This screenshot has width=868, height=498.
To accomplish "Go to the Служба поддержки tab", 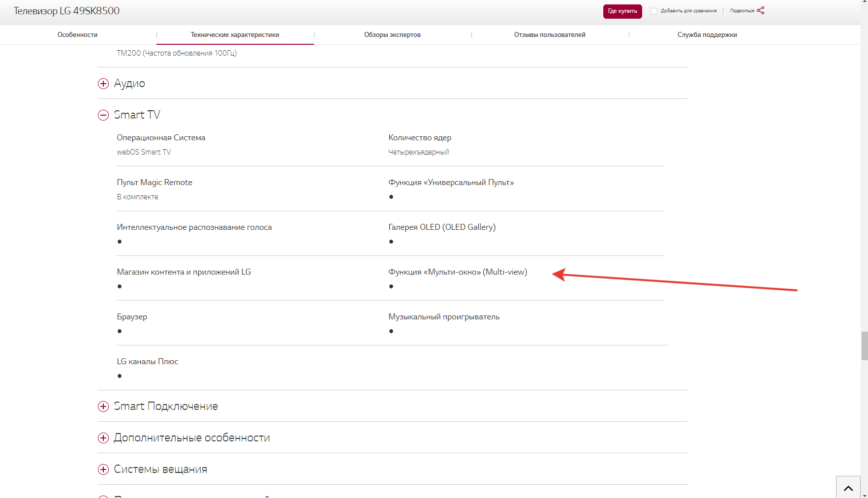I will click(x=707, y=35).
